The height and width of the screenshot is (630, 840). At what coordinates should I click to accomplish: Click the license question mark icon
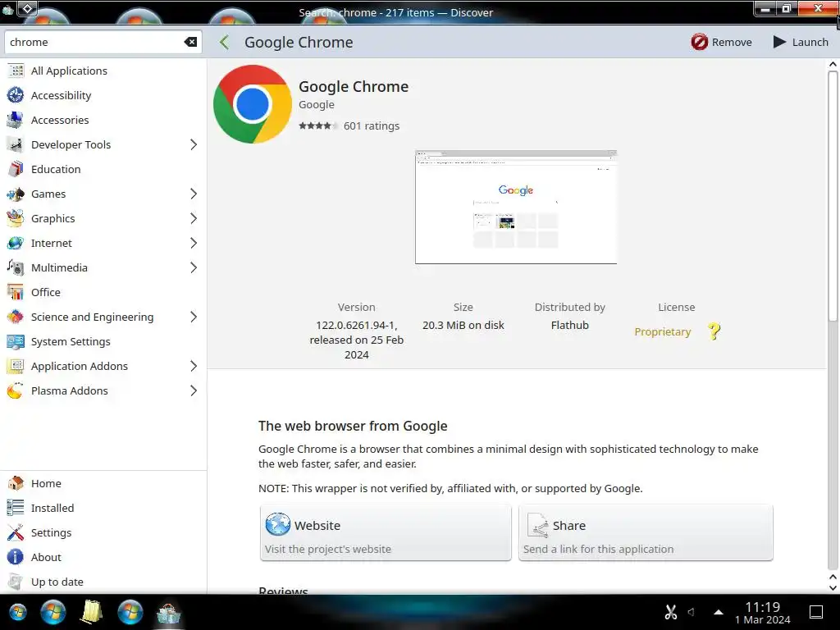click(714, 331)
